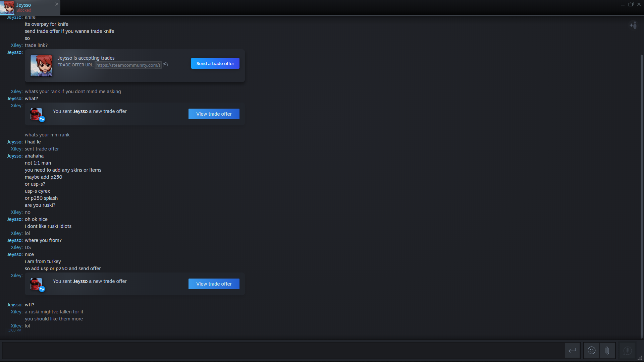Click Jeysso's avatar in trade card
Screen dimensions: 644x362
tap(41, 66)
